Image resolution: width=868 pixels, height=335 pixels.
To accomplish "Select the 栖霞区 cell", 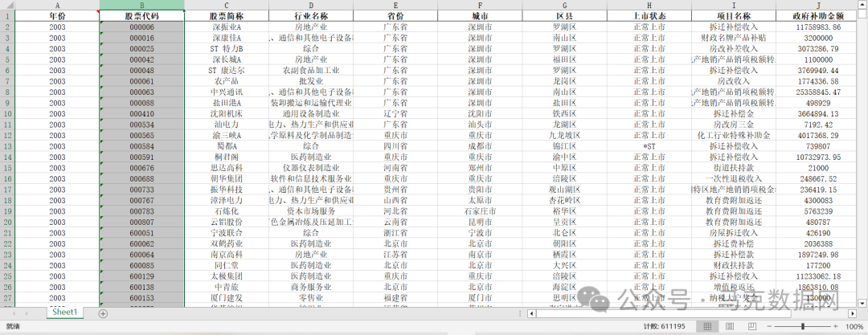I will click(565, 254).
